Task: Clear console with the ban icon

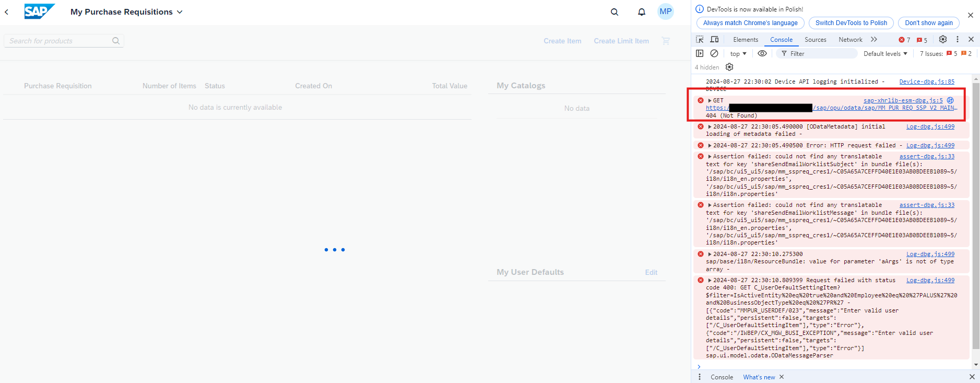Action: [714, 53]
